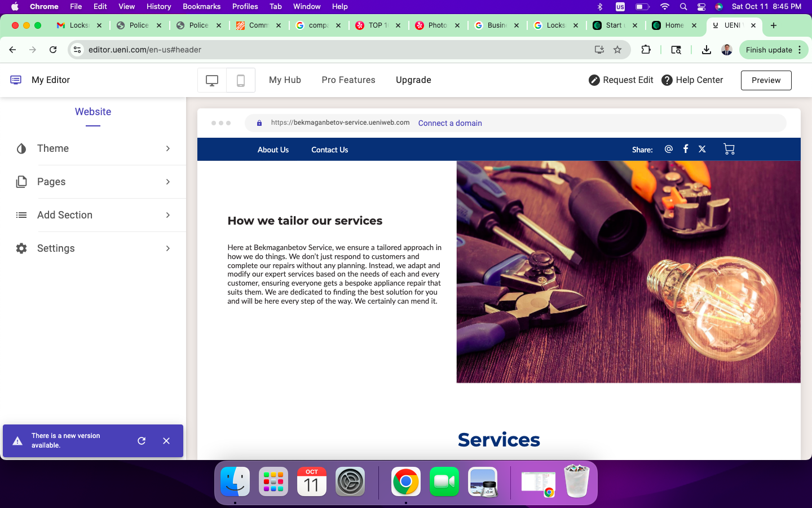The width and height of the screenshot is (812, 508).
Task: Expand the Pages section
Action: (x=93, y=182)
